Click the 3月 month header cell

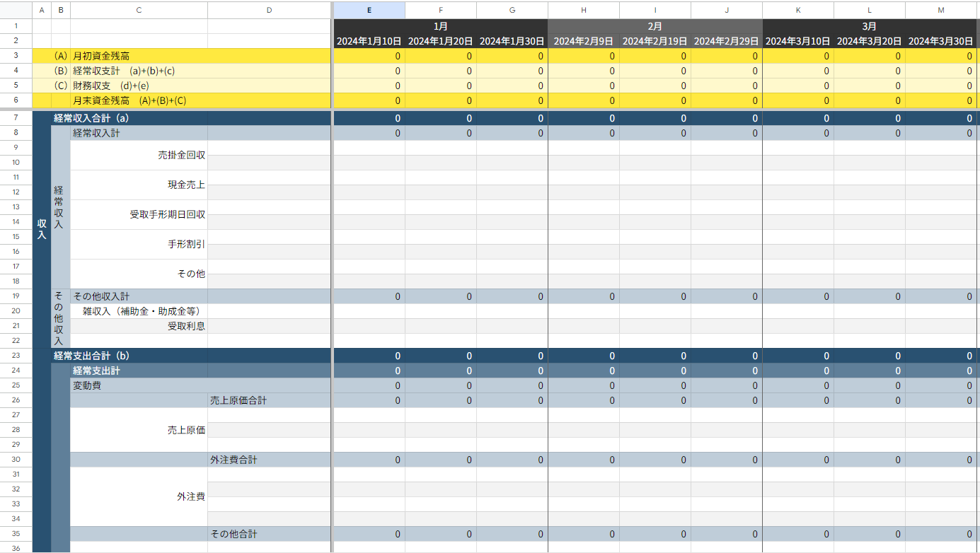[869, 26]
